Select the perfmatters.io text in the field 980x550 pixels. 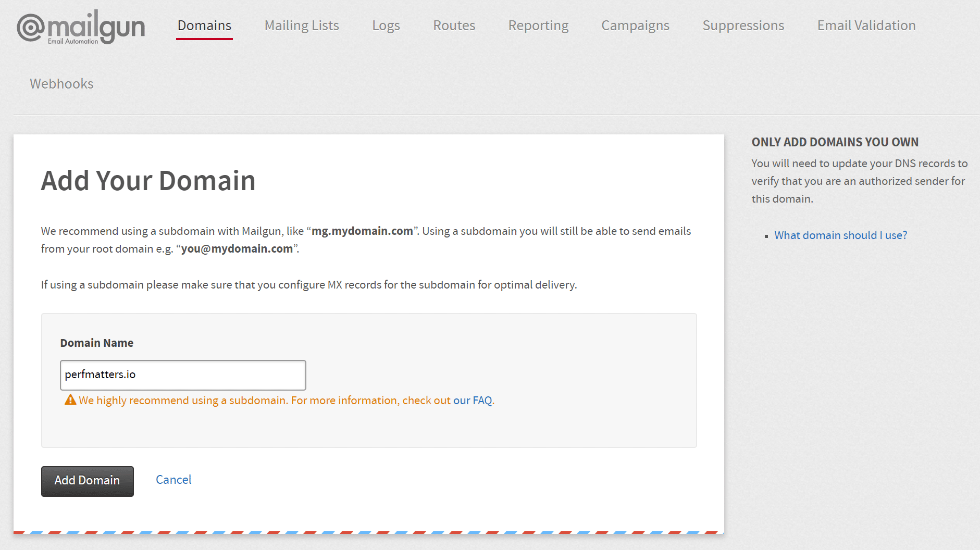[x=101, y=373]
